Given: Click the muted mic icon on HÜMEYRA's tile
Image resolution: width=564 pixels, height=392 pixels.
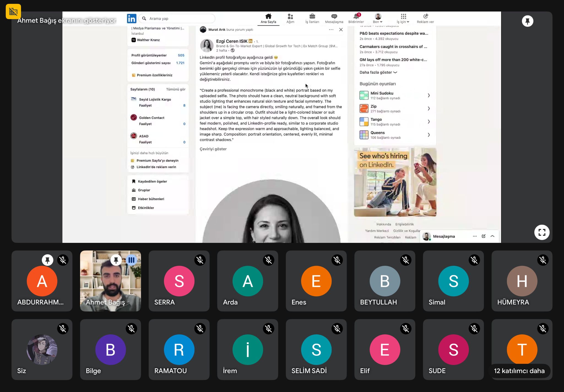Looking at the screenshot, I should pyautogui.click(x=543, y=260).
